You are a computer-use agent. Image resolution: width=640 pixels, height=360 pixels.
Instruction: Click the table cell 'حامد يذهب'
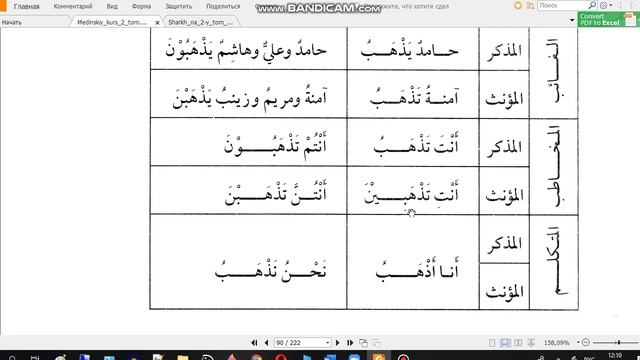(413, 49)
